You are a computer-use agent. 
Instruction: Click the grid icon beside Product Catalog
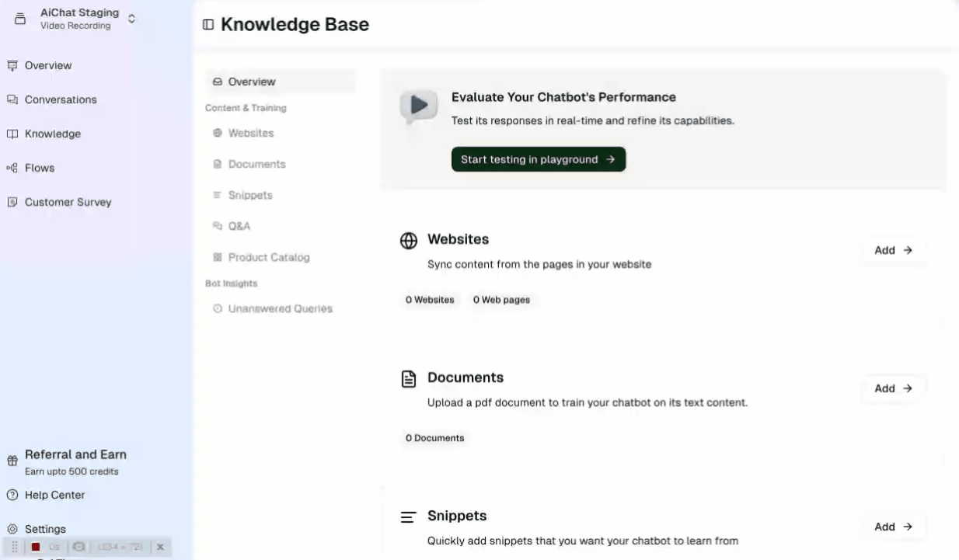[x=218, y=257]
